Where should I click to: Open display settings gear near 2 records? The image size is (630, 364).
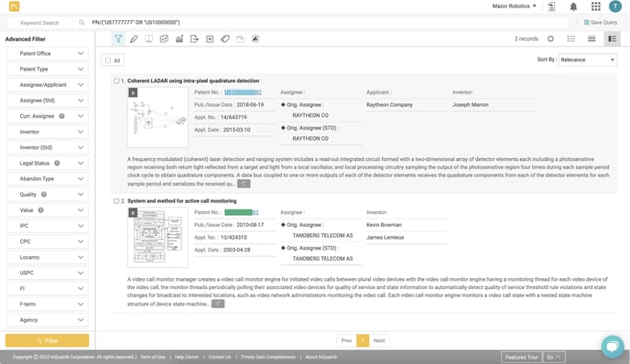[x=550, y=38]
